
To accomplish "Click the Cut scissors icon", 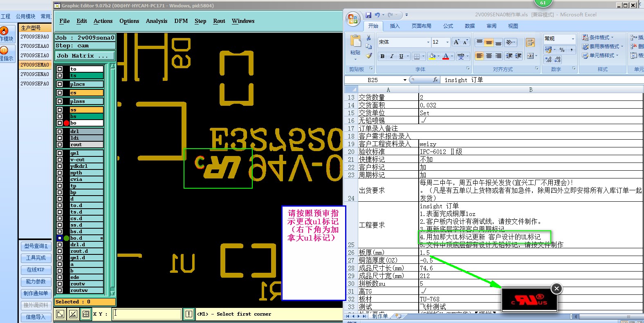I will [x=369, y=38].
